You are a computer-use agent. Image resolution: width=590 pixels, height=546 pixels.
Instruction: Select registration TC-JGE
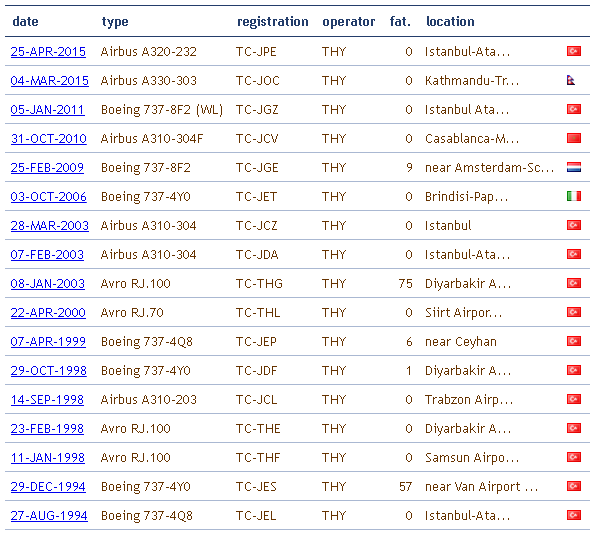pos(257,167)
